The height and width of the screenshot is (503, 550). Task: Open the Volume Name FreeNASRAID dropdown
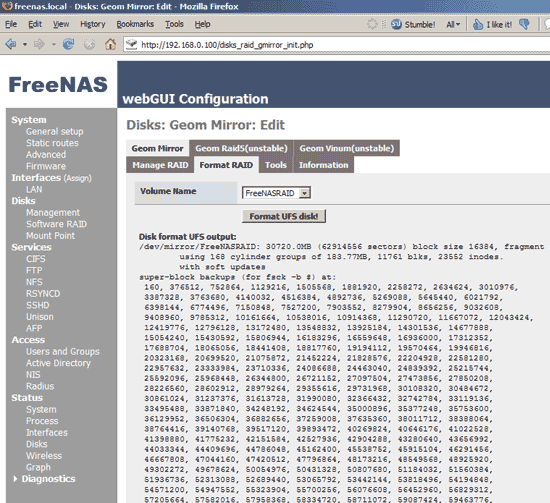tap(276, 193)
